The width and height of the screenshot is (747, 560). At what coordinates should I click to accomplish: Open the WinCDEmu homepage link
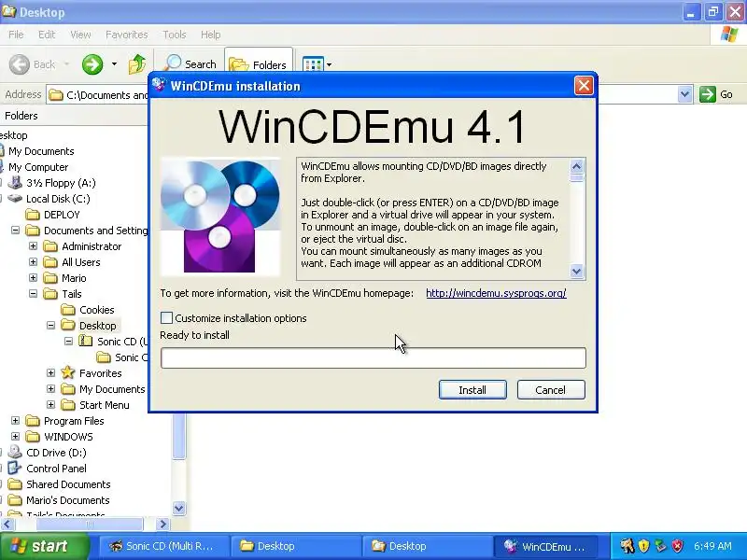pyautogui.click(x=496, y=293)
